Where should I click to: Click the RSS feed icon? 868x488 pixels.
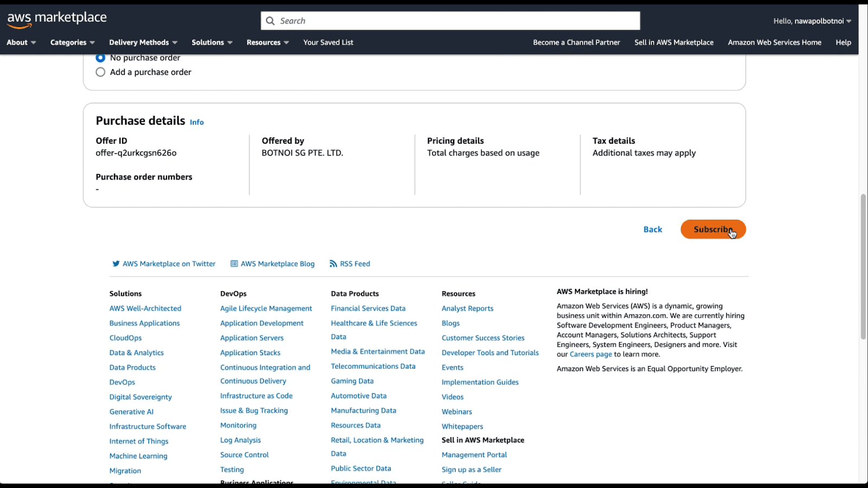click(x=333, y=264)
